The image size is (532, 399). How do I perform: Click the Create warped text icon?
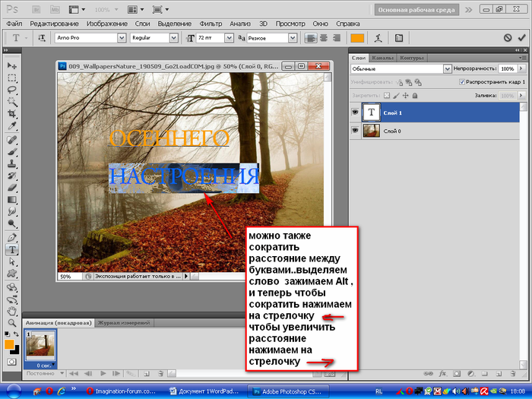378,37
